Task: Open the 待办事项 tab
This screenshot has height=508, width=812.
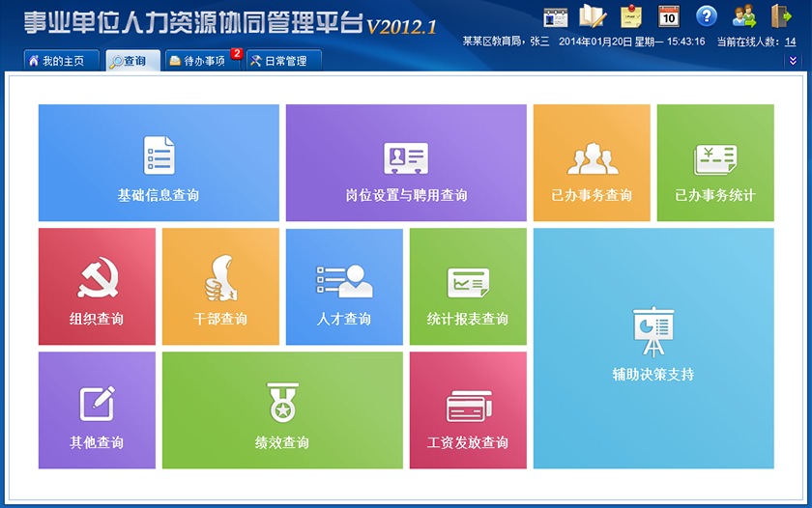Action: click(203, 61)
